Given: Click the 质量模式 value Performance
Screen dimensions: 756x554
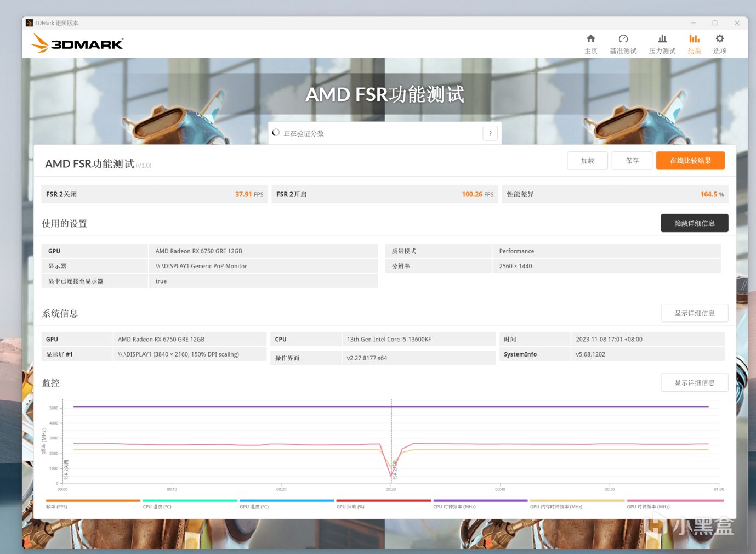Looking at the screenshot, I should pos(516,251).
